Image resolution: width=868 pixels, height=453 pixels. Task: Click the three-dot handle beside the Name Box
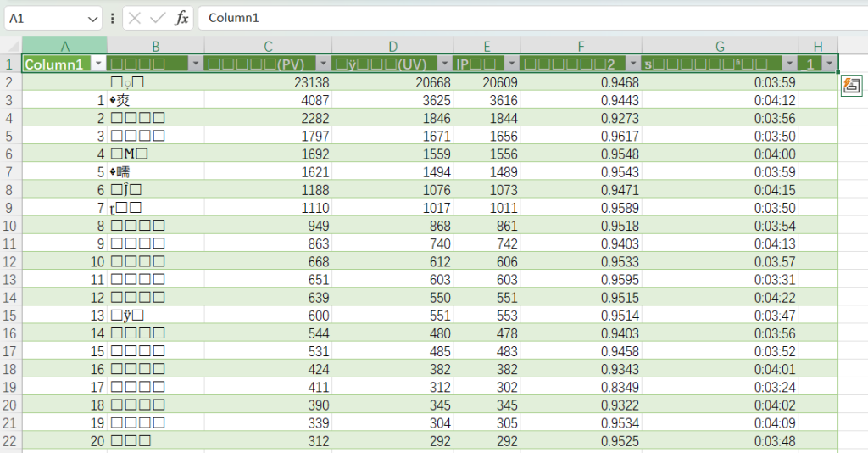[113, 18]
